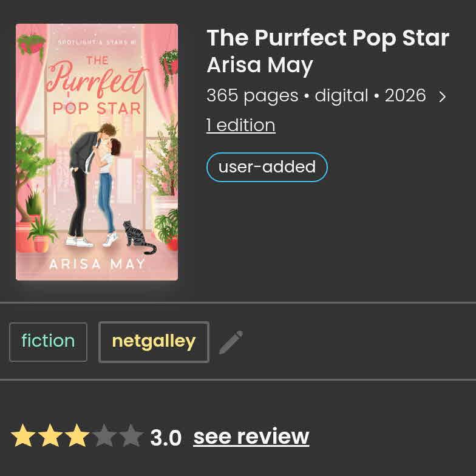Click the fourth (gray) rating star

pyautogui.click(x=104, y=436)
